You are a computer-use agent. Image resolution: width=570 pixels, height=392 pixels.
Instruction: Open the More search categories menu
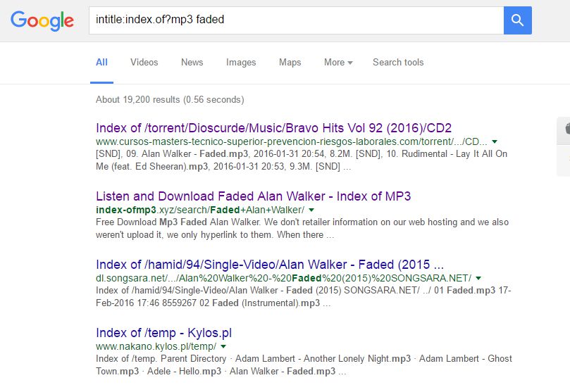pos(338,63)
